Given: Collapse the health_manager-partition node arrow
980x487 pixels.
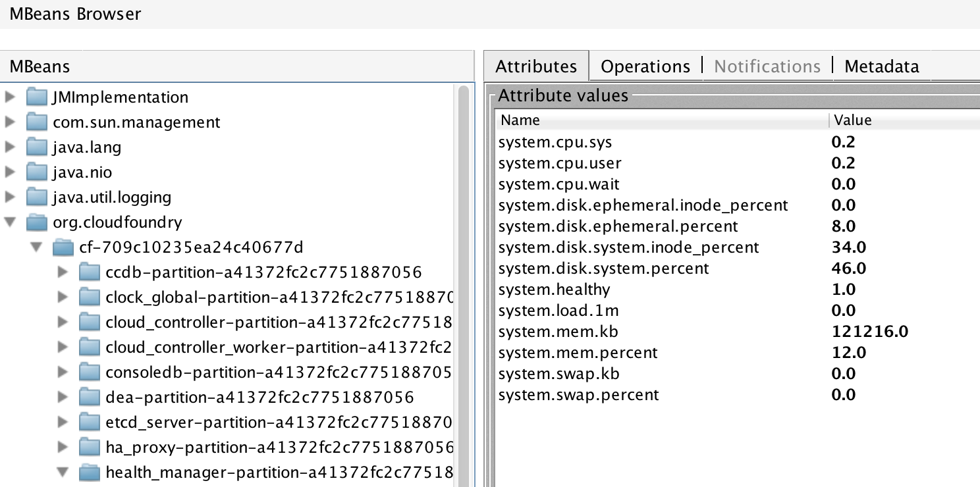Looking at the screenshot, I should coord(63,473).
